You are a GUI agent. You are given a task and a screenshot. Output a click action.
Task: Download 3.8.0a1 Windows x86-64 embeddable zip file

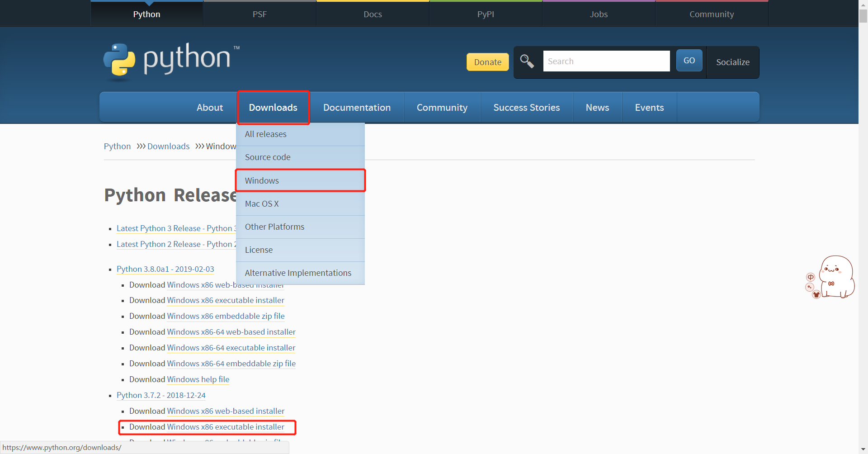231,364
